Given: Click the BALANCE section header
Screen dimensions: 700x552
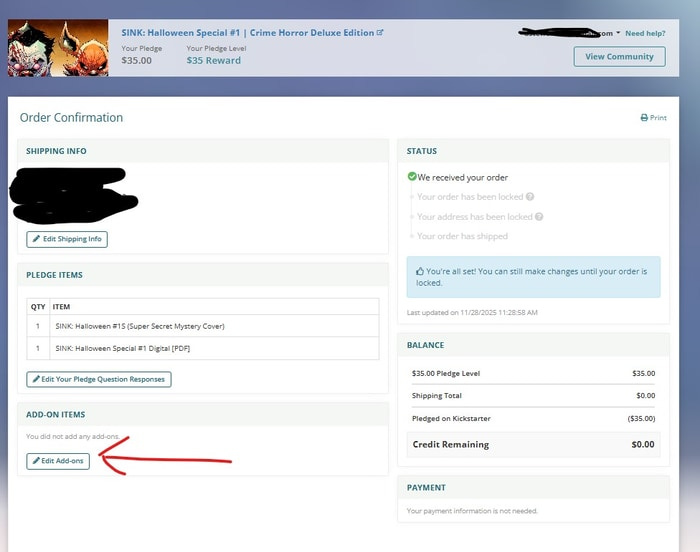Looking at the screenshot, I should (425, 345).
